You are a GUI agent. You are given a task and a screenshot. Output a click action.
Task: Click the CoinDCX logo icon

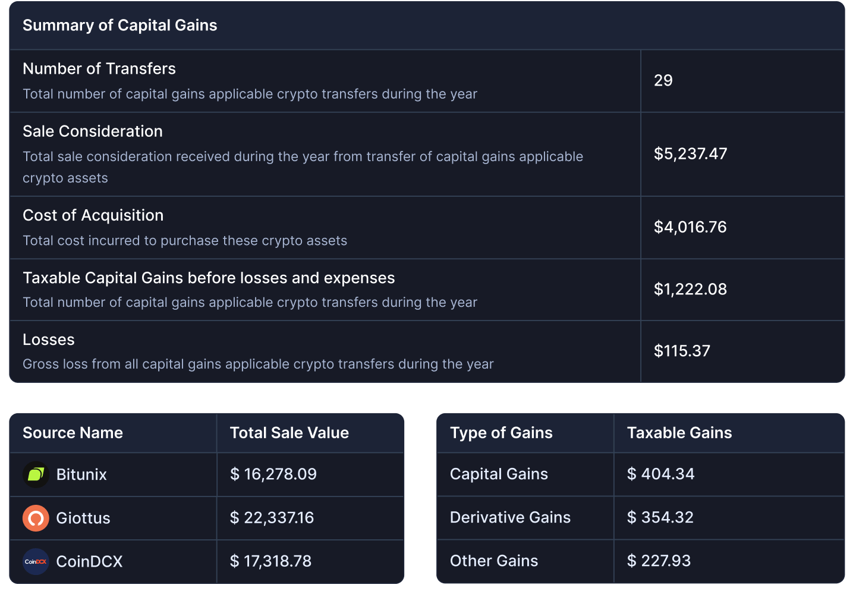coord(36,561)
